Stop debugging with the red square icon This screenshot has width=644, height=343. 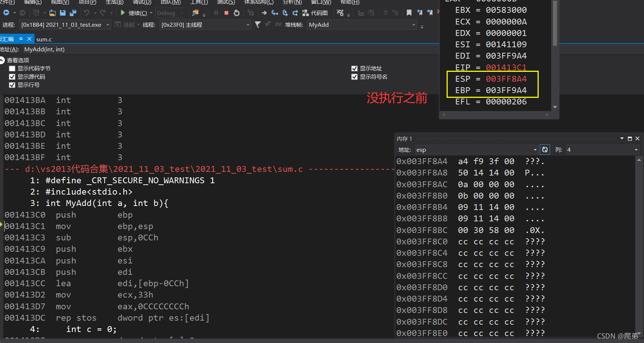tap(226, 13)
